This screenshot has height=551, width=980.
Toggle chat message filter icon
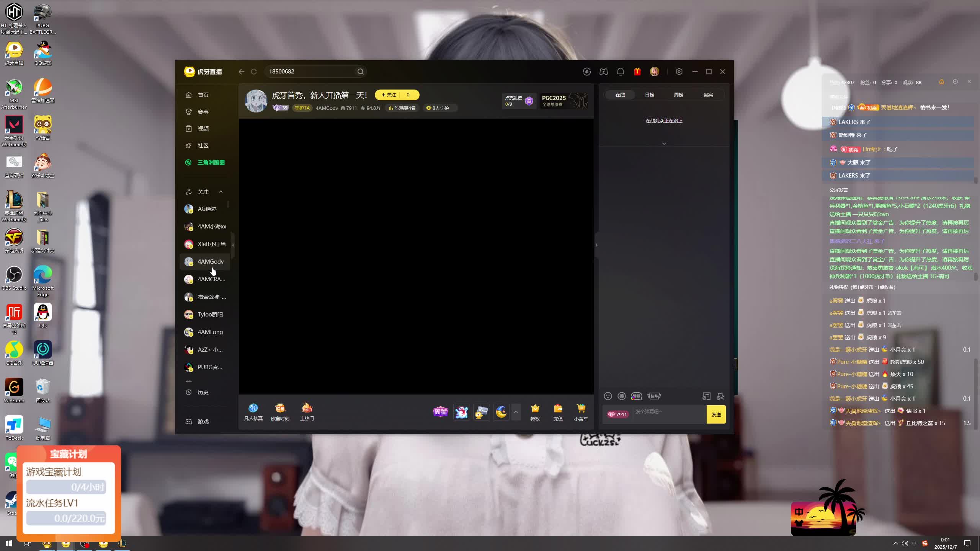click(706, 396)
